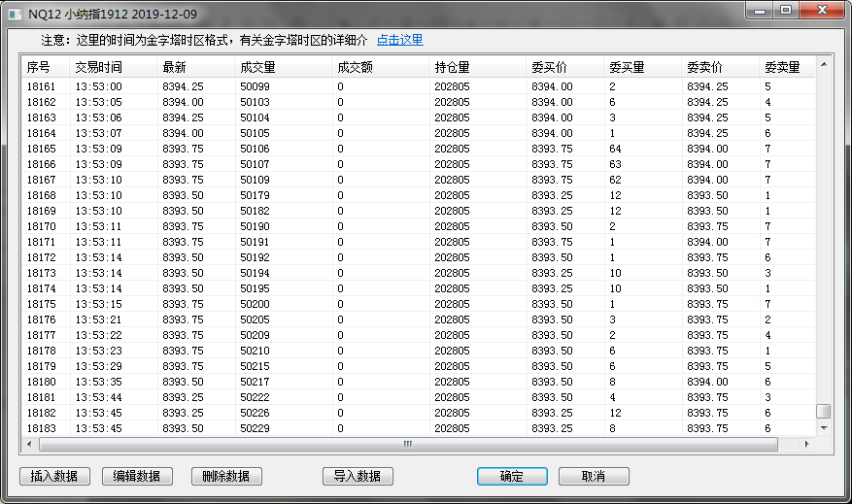Click the 委买量 value 63

click(x=615, y=164)
